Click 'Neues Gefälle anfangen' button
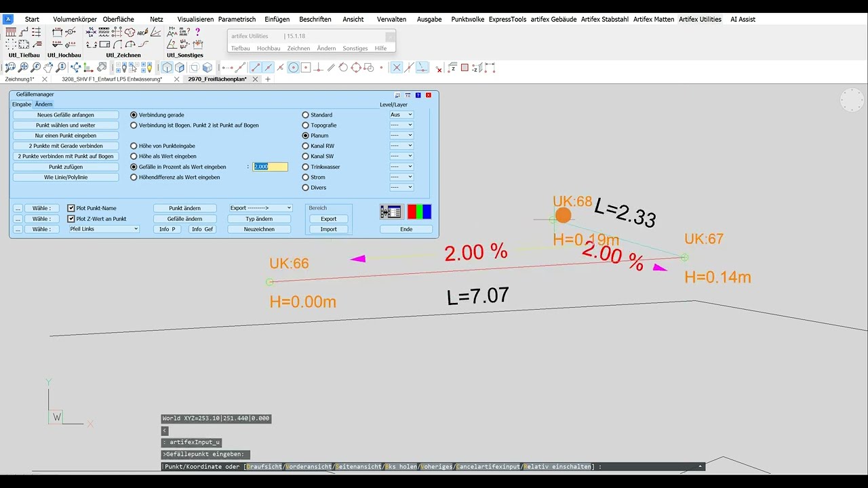Image resolution: width=868 pixels, height=488 pixels. 66,115
